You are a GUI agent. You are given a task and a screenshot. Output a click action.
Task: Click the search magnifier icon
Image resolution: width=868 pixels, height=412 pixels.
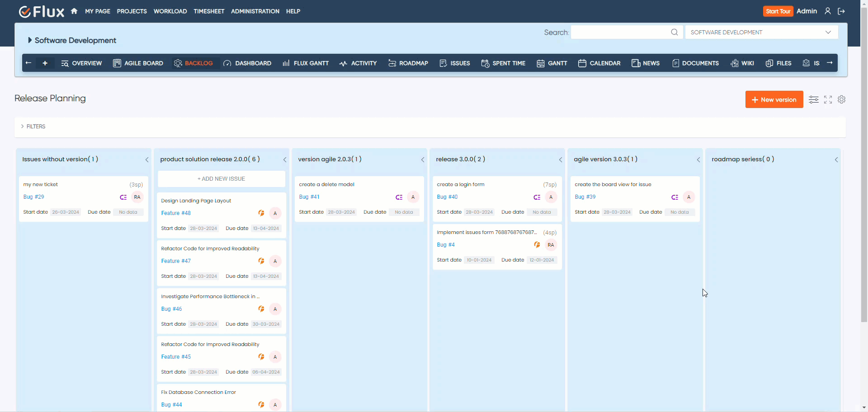(674, 32)
